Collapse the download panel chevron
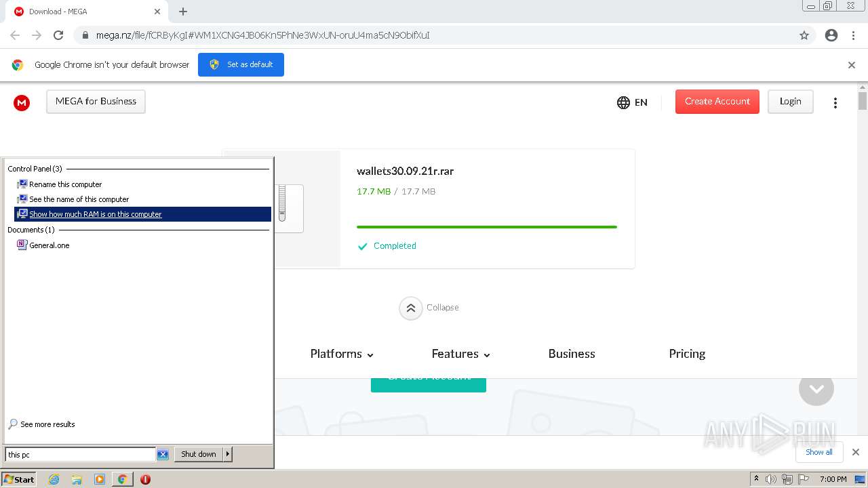 (410, 308)
